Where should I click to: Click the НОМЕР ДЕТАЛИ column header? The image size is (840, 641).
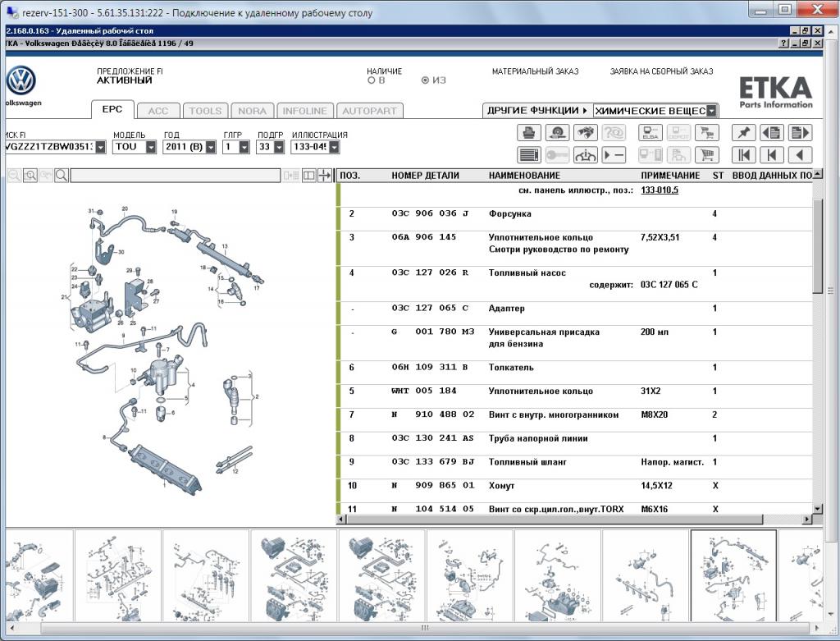pos(426,176)
